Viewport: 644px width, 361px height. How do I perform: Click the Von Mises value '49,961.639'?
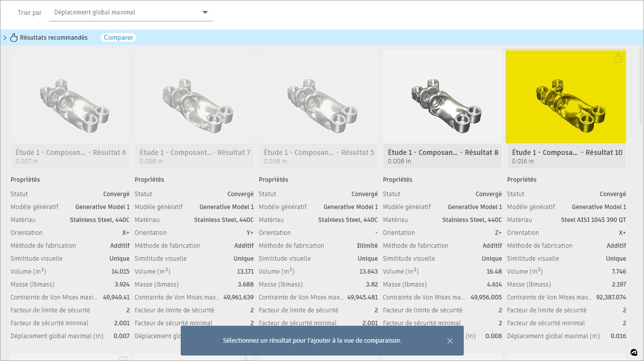[x=239, y=297]
